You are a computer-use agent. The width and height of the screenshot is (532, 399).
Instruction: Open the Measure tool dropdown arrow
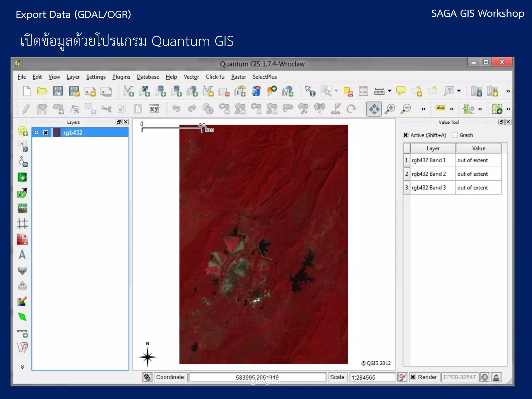pos(390,91)
